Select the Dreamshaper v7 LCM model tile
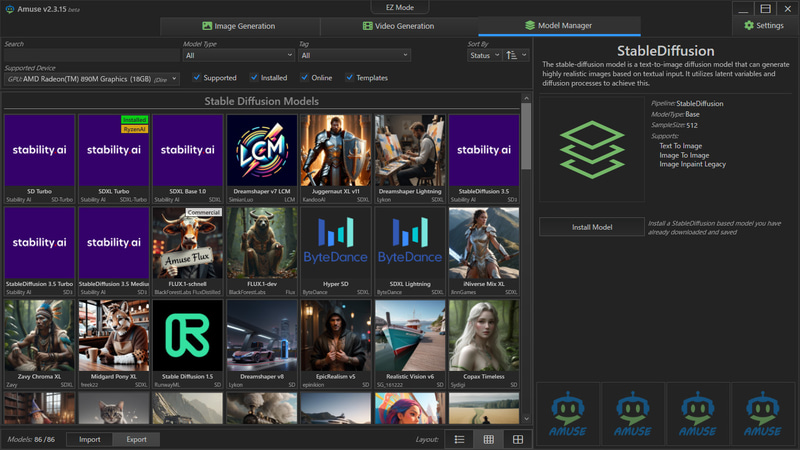Image resolution: width=800 pixels, height=450 pixels. pyautogui.click(x=262, y=156)
